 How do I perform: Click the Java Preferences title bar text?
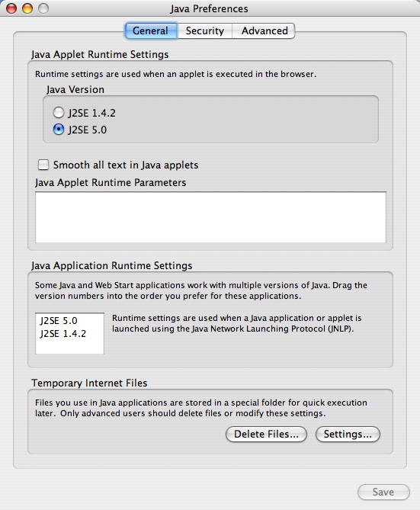pyautogui.click(x=209, y=9)
